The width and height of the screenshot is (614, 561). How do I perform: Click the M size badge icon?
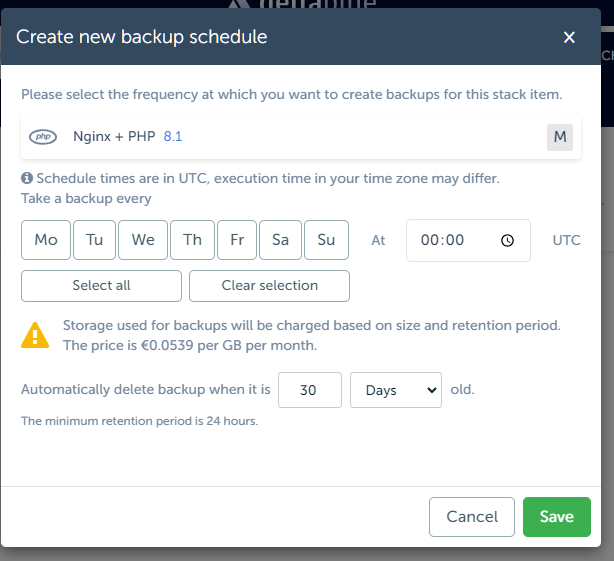point(560,137)
